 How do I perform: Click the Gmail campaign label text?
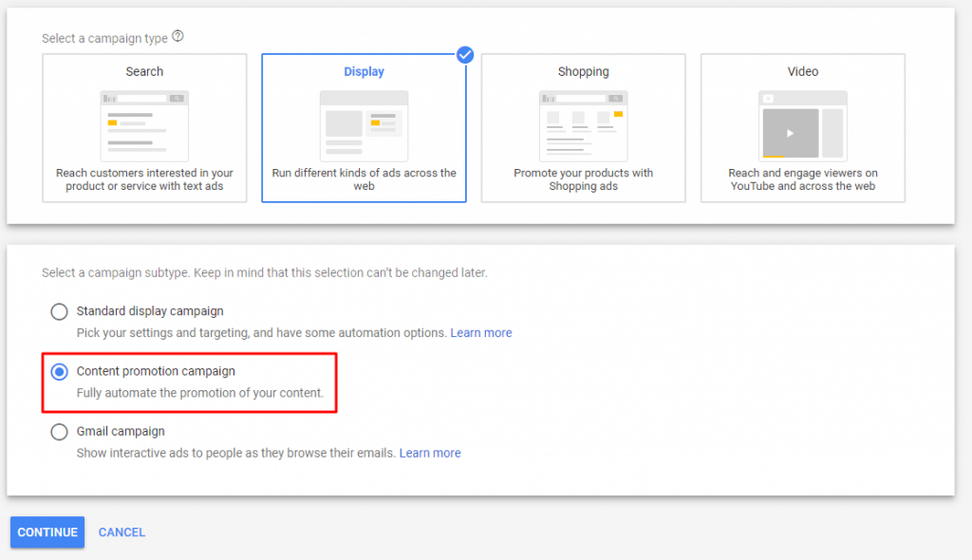coord(121,432)
